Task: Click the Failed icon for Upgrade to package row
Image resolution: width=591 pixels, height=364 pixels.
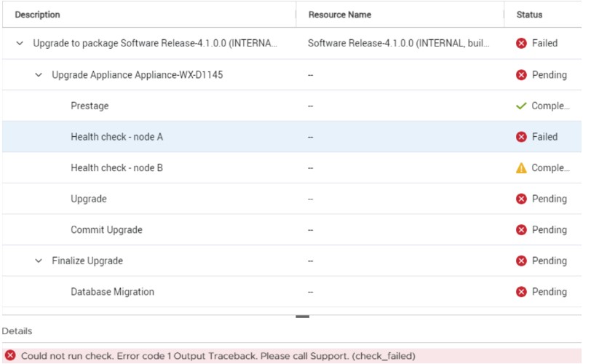Action: coord(521,44)
